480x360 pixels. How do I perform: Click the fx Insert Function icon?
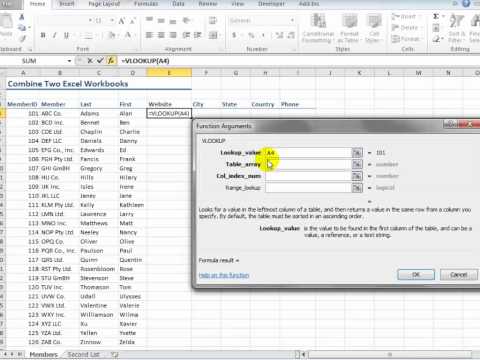(111, 61)
